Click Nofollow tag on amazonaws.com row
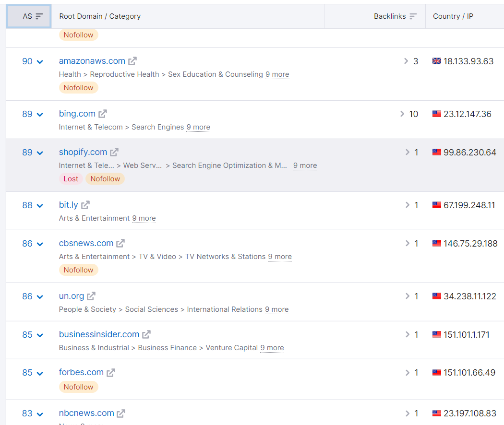The width and height of the screenshot is (504, 425). pos(78,88)
